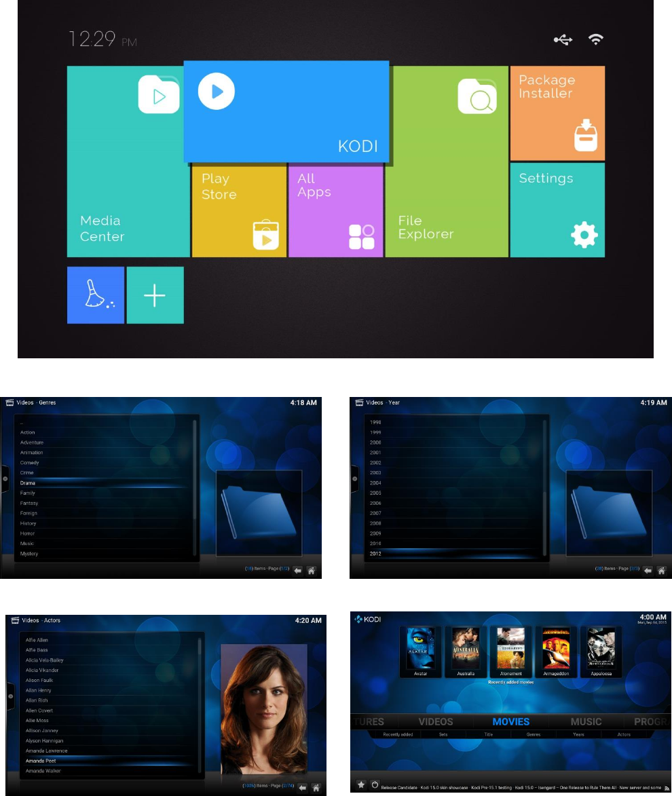Select actor Allison Janney
The image size is (672, 796).
click(x=109, y=730)
